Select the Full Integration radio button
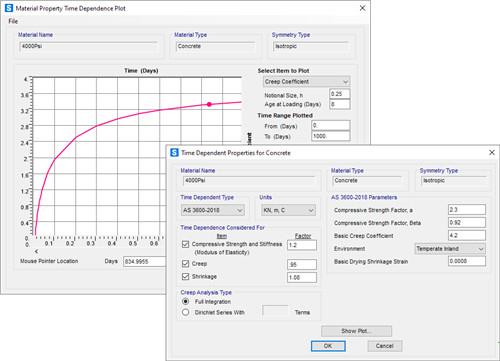Screen dimensions: 500x361 click(x=186, y=301)
